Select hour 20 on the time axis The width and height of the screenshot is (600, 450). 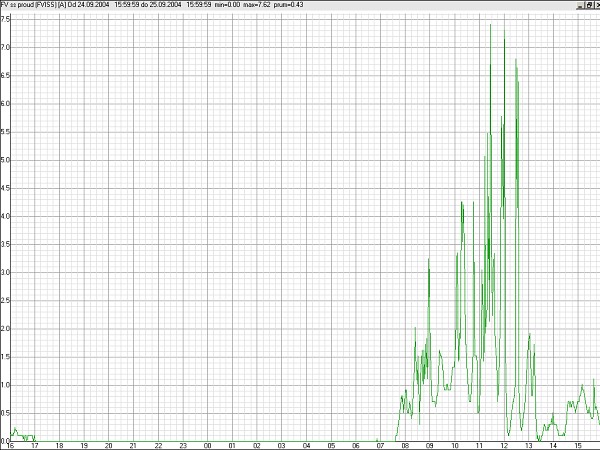click(x=108, y=446)
